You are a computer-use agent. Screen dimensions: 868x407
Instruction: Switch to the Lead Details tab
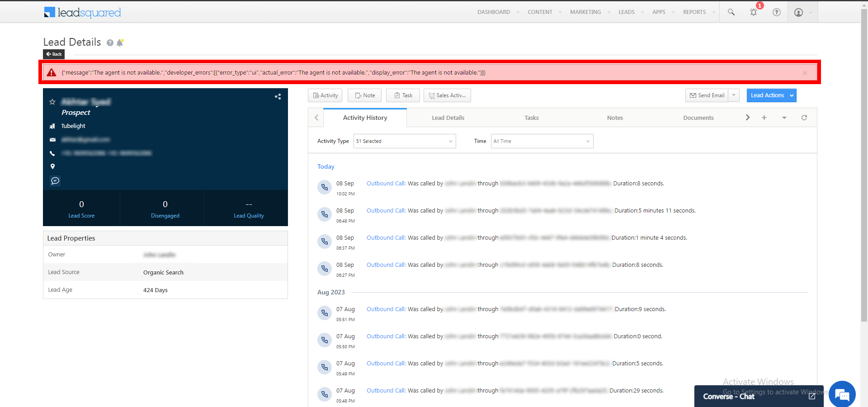pyautogui.click(x=448, y=118)
